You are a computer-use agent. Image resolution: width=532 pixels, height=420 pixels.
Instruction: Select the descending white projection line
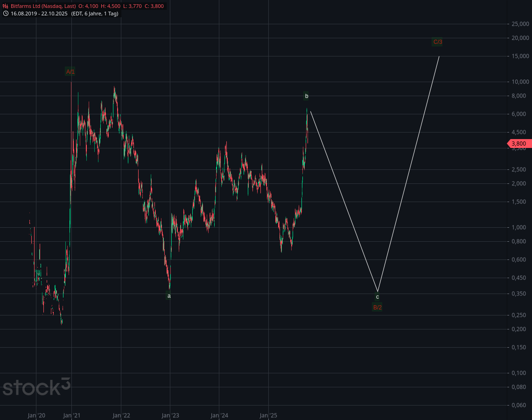344,202
